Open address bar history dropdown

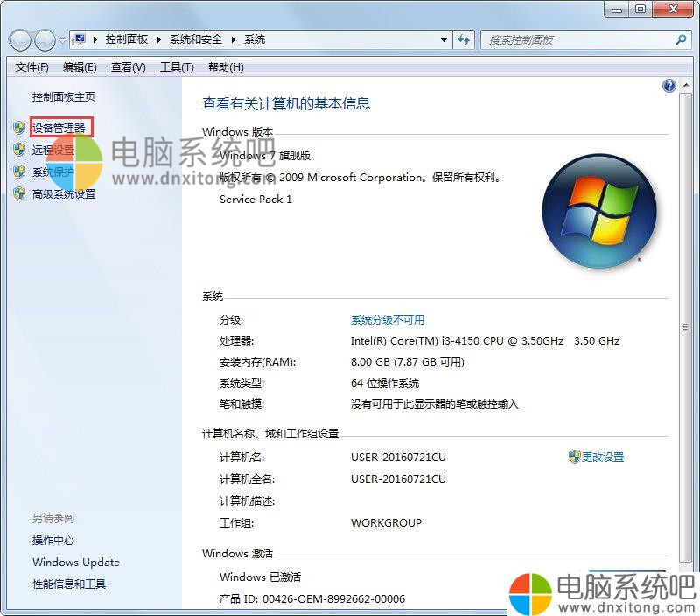(x=444, y=40)
